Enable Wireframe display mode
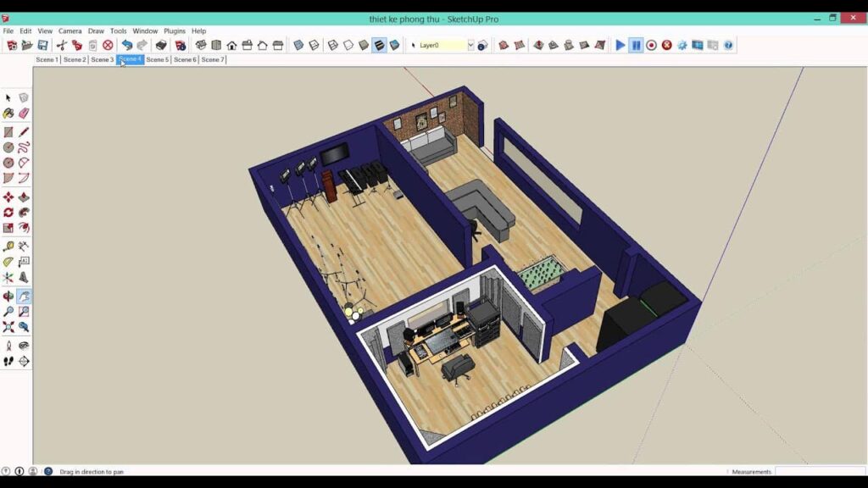 331,44
